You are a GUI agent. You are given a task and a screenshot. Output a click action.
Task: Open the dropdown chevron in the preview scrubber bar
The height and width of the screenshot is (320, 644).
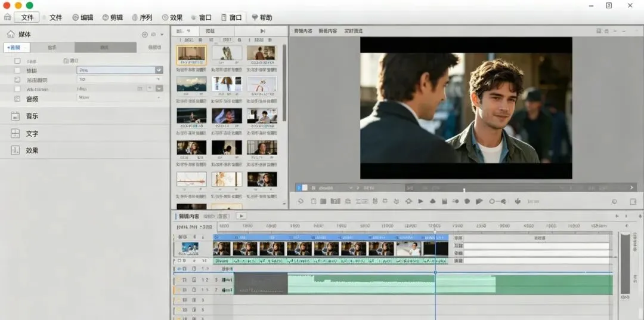351,187
